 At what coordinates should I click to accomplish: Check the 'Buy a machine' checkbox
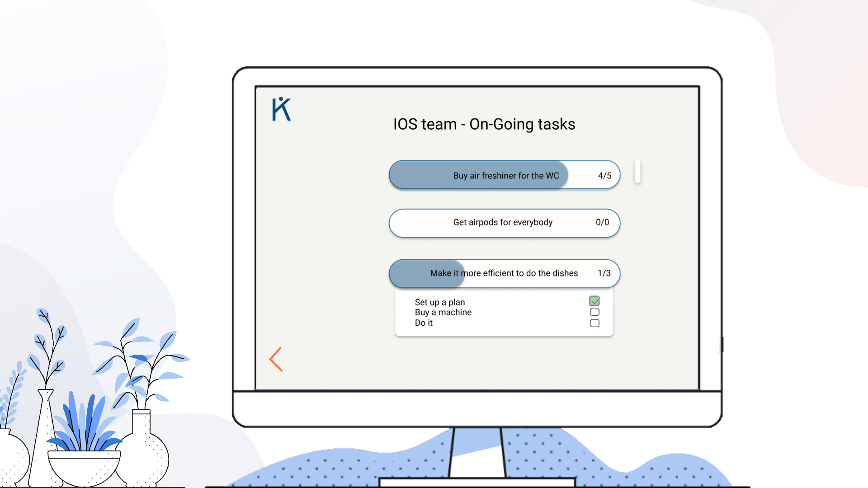point(594,312)
